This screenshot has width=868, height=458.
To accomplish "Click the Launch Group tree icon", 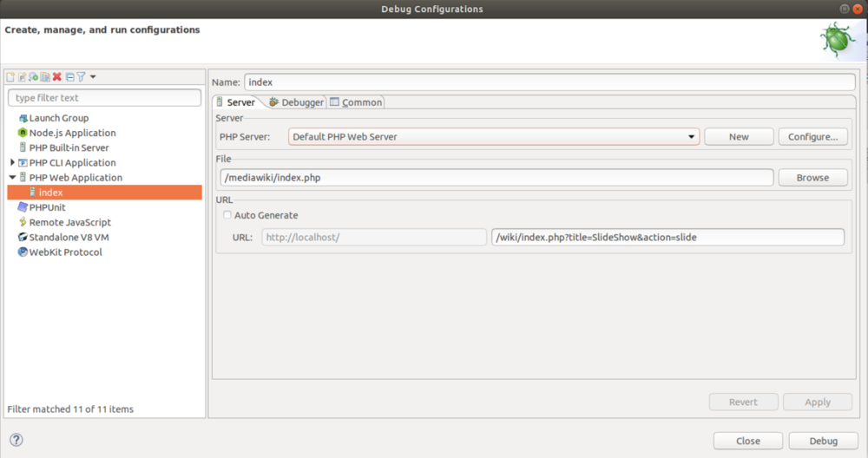I will tap(23, 118).
